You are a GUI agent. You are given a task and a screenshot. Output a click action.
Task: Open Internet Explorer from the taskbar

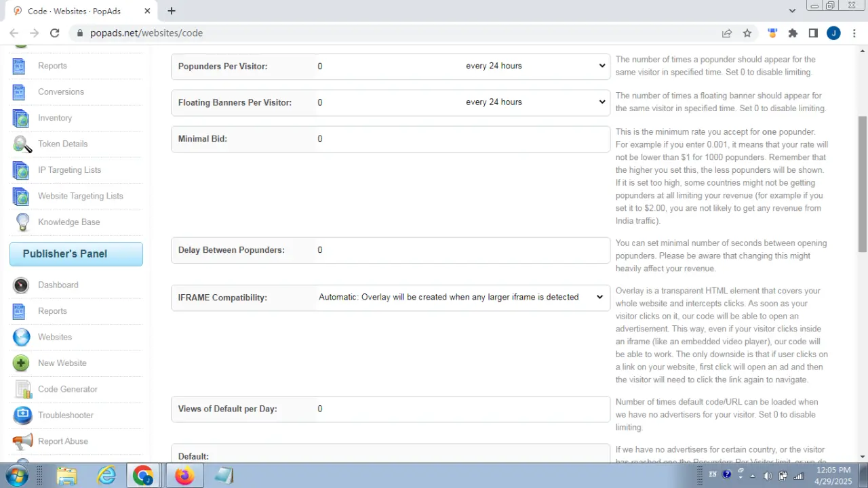[x=106, y=476]
